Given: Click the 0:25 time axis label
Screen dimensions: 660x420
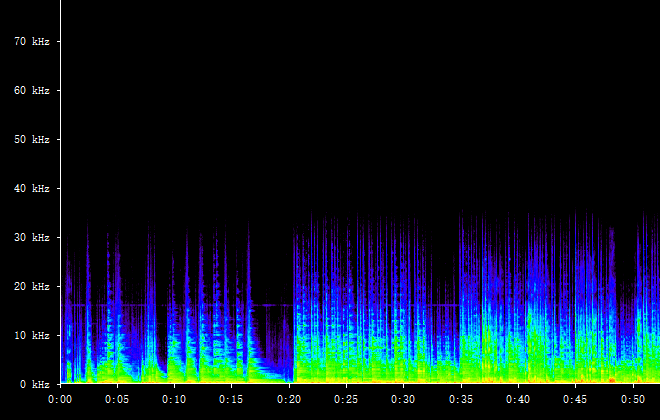Looking at the screenshot, I should click(346, 399).
